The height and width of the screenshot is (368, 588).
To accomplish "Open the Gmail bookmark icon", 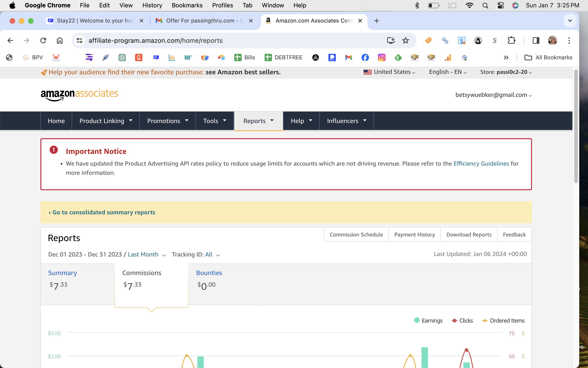I will (348, 57).
